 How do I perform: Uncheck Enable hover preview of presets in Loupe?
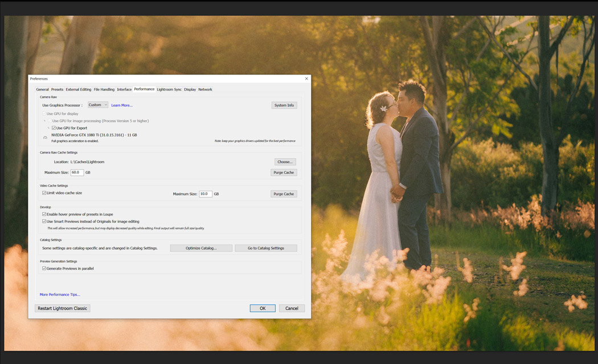(44, 214)
